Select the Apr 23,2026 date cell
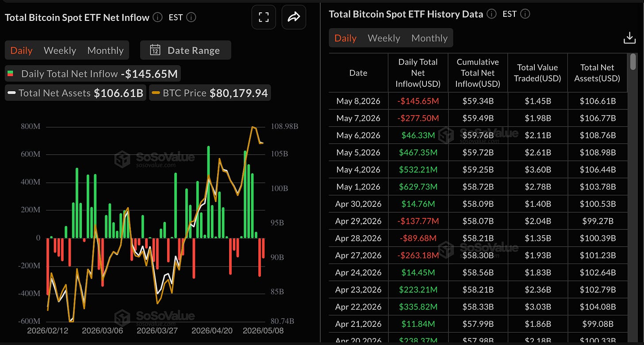 coord(358,290)
